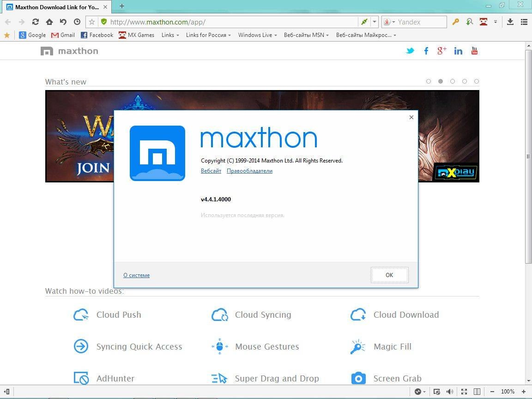Open the main menu list icon
Viewport: 532px width, 399px height.
(x=524, y=22)
